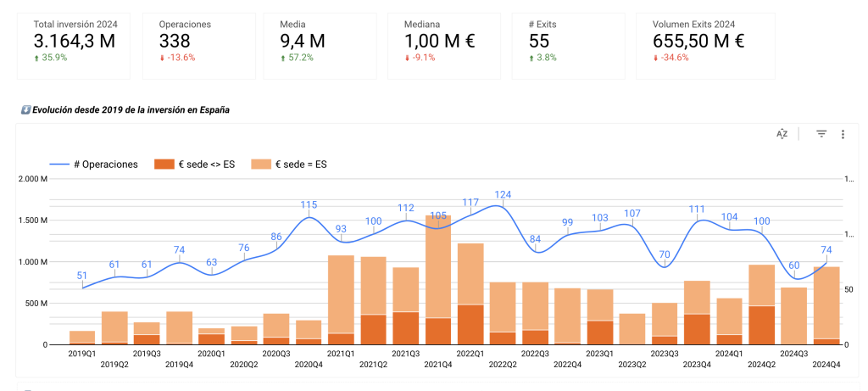This screenshot has height=391, width=868.
Task: Click the 124 data point on line
Action: tap(503, 206)
